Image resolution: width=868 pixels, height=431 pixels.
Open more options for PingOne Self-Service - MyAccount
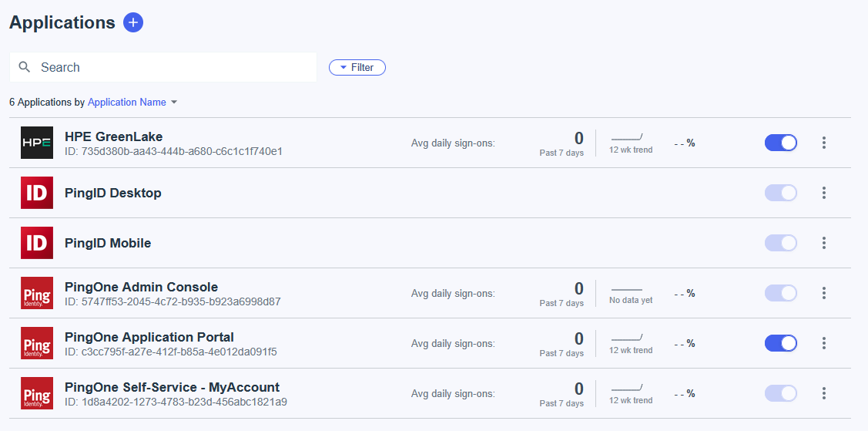pyautogui.click(x=823, y=393)
